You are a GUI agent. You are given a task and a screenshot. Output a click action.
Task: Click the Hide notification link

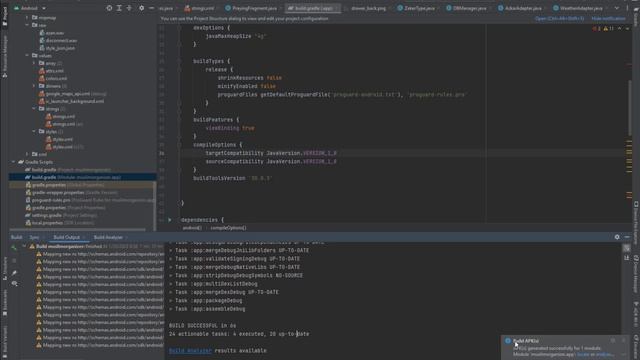[608, 19]
